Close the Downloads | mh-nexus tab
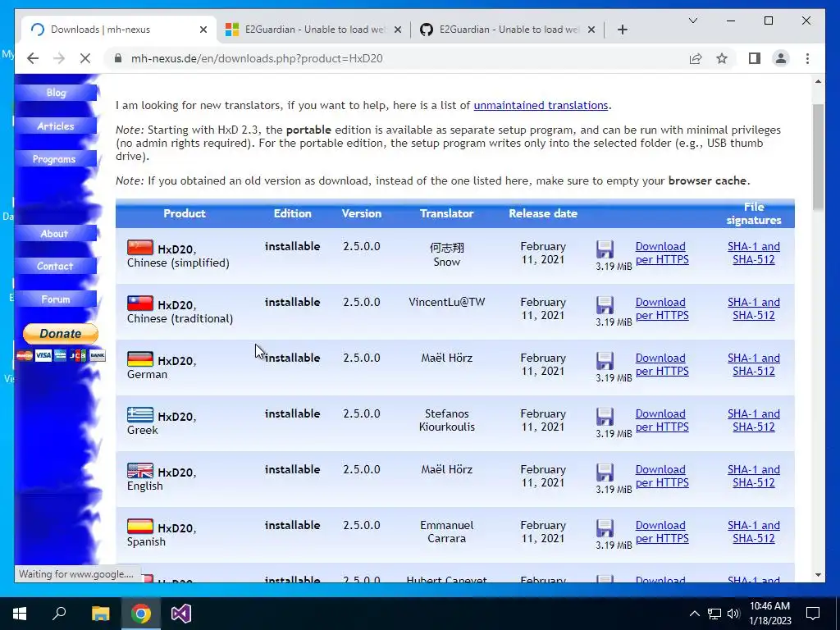840x630 pixels. pos(203,30)
